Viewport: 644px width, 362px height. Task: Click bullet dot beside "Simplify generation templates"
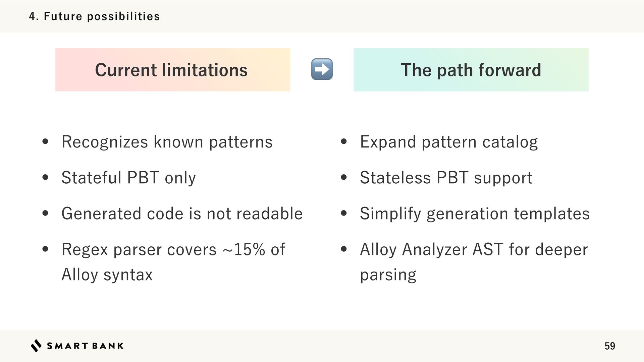(343, 214)
